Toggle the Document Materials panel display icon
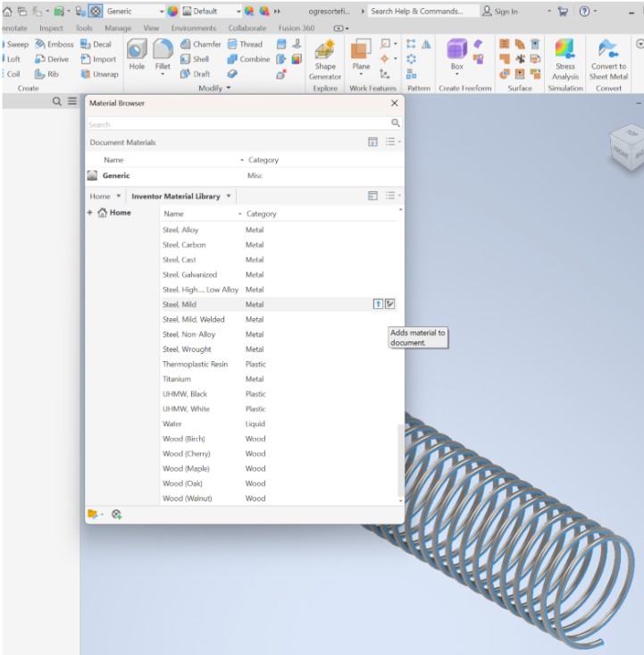Screen dimensions: 644x655 [372, 142]
